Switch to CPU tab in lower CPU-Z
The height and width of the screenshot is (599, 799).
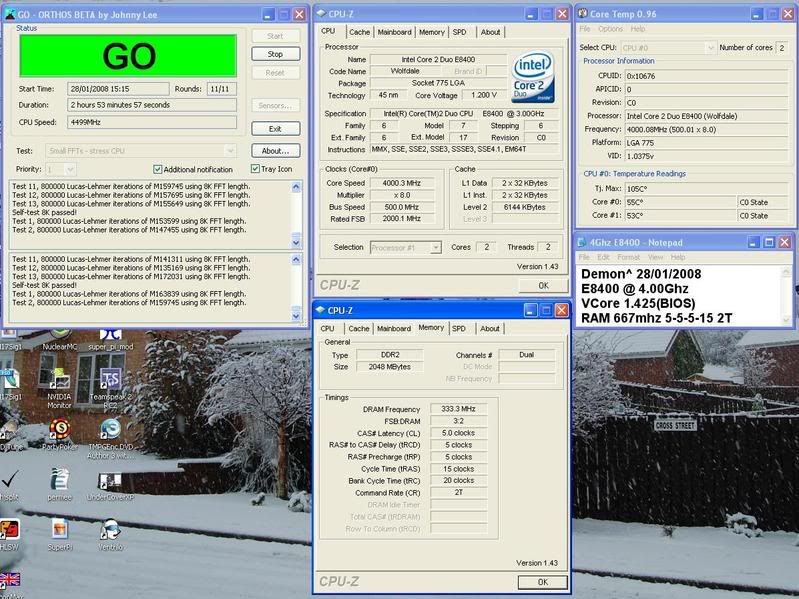pyautogui.click(x=328, y=329)
